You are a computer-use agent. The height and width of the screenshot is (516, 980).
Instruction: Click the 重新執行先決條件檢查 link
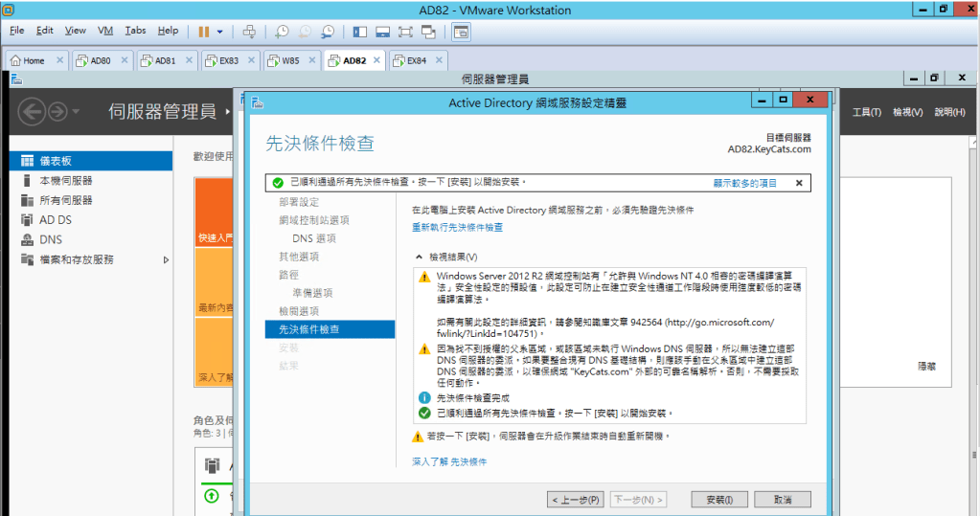coord(457,228)
